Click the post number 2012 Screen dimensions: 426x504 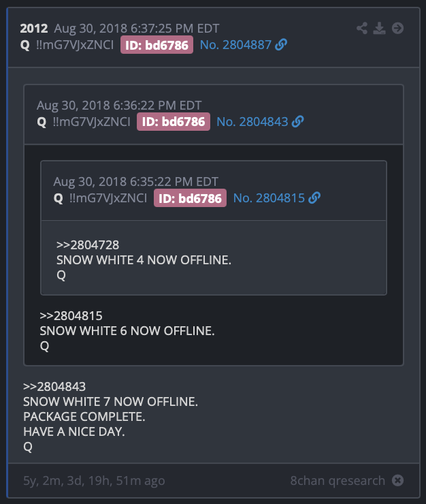(x=34, y=29)
